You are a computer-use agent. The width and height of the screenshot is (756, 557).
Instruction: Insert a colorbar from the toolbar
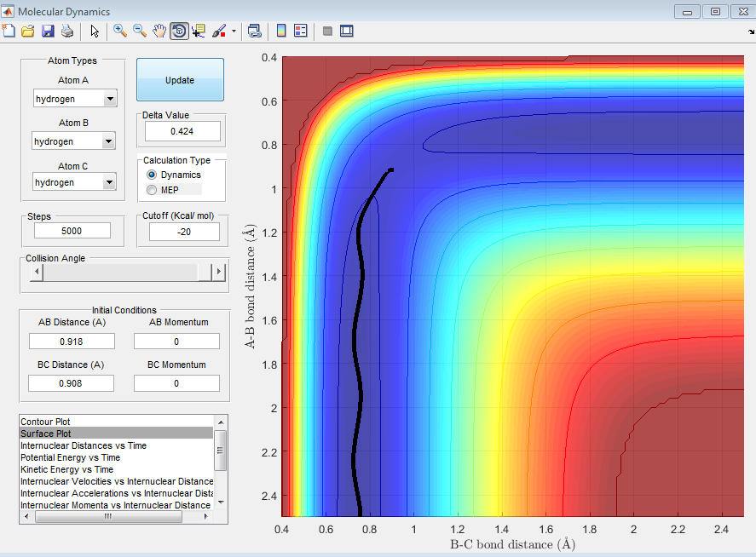coord(280,31)
